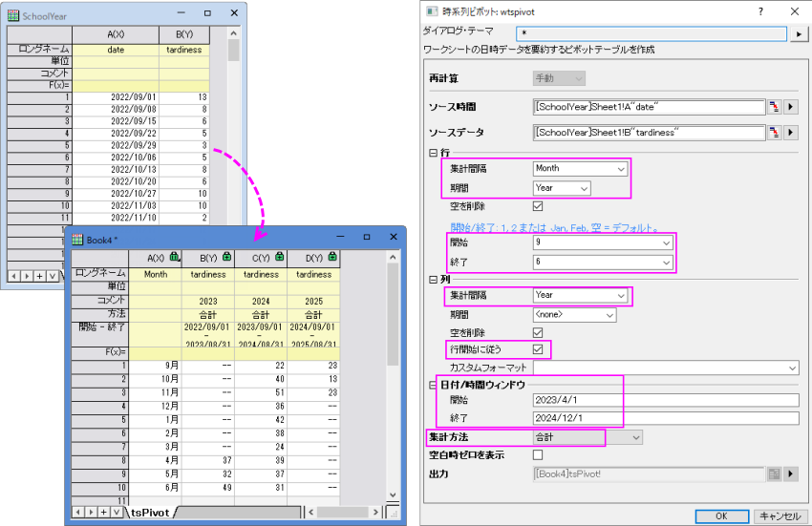
Task: Click 日付/時間ウィンドウ 開始 field 2023/4/1
Action: 666,400
